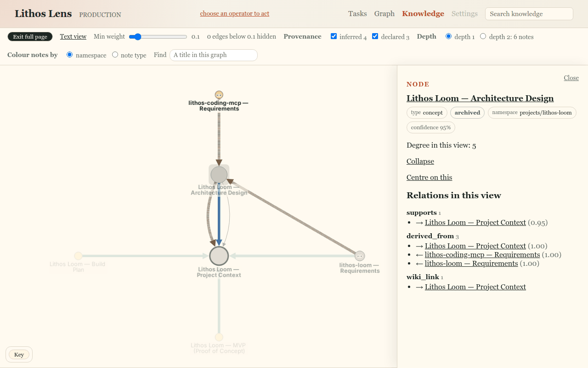Toggle the inferred provenance checkbox

click(x=334, y=36)
